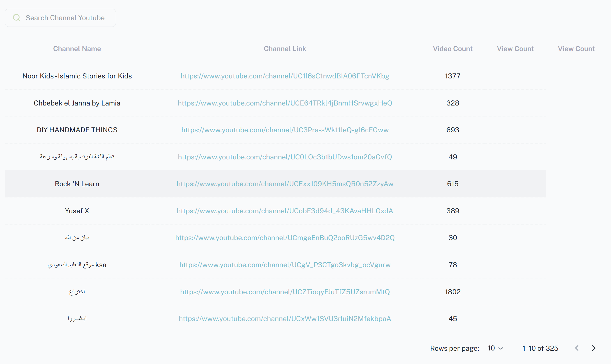Sort by Video Count column header
The image size is (611, 364).
click(x=453, y=49)
